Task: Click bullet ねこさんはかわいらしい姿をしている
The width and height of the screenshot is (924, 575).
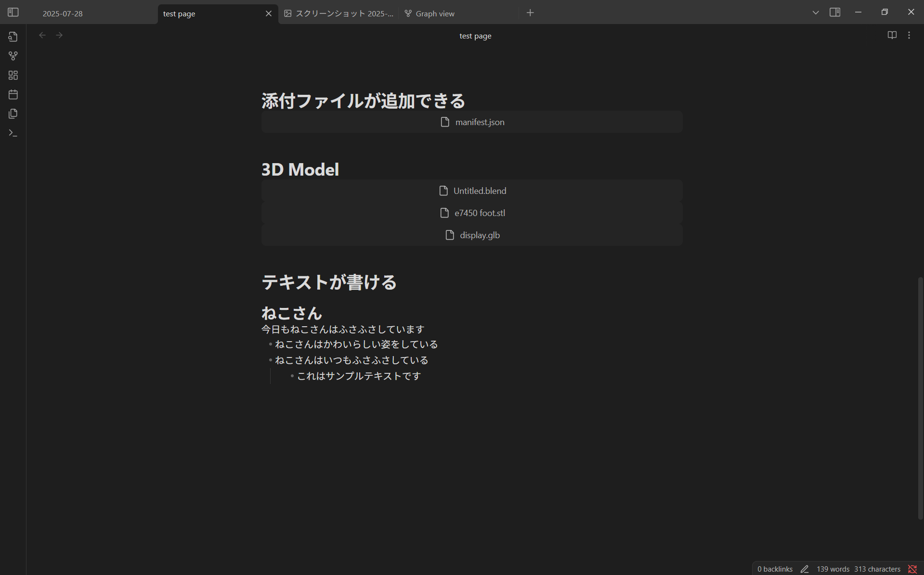Action: pyautogui.click(x=356, y=345)
